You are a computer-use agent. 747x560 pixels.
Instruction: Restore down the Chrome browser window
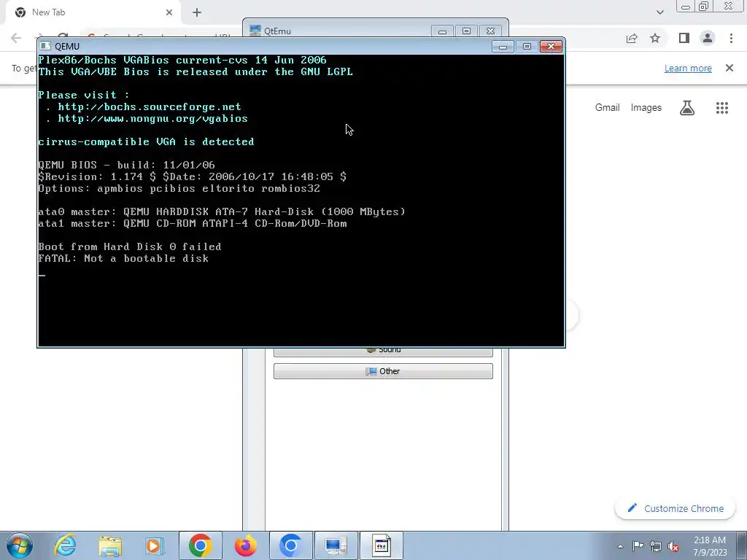[704, 6]
